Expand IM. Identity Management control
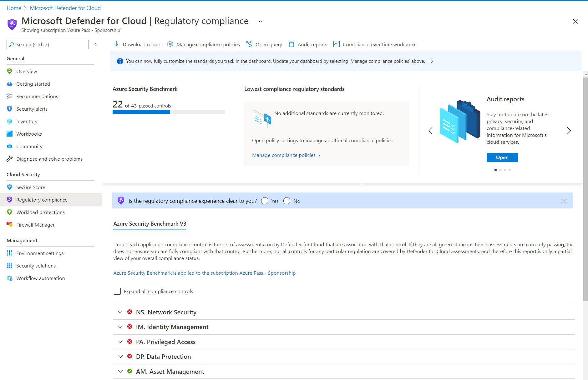588x380 pixels. [x=120, y=327]
